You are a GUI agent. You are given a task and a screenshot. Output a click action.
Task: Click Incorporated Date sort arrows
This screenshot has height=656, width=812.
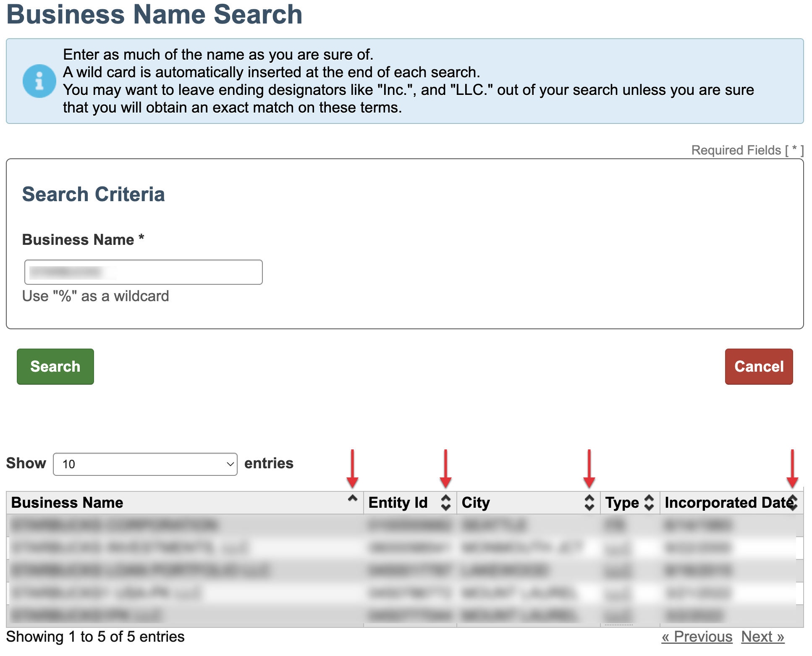pos(793,502)
